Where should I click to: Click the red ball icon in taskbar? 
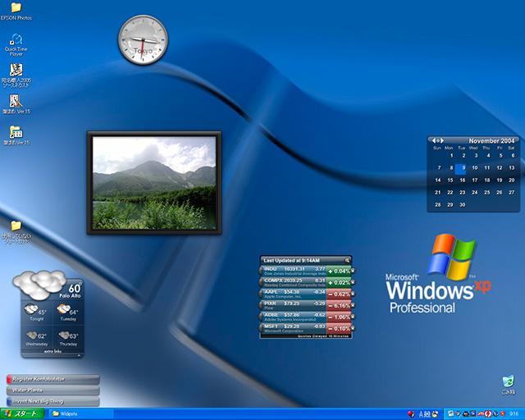tap(411, 414)
